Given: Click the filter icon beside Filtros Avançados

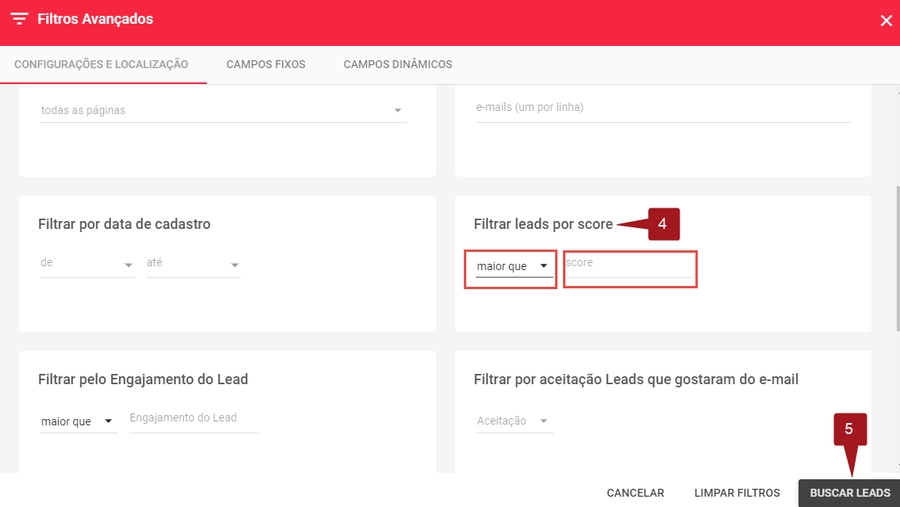Looking at the screenshot, I should click(x=19, y=20).
